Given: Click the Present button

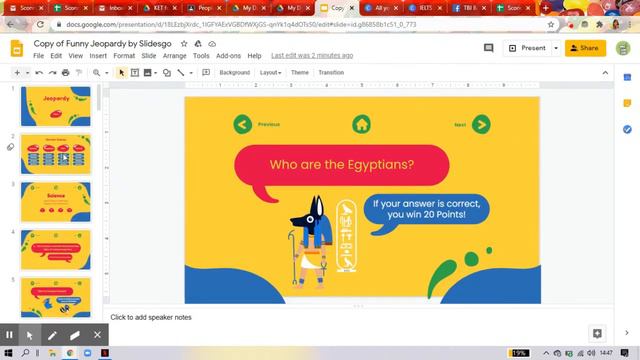Looking at the screenshot, I should click(527, 48).
